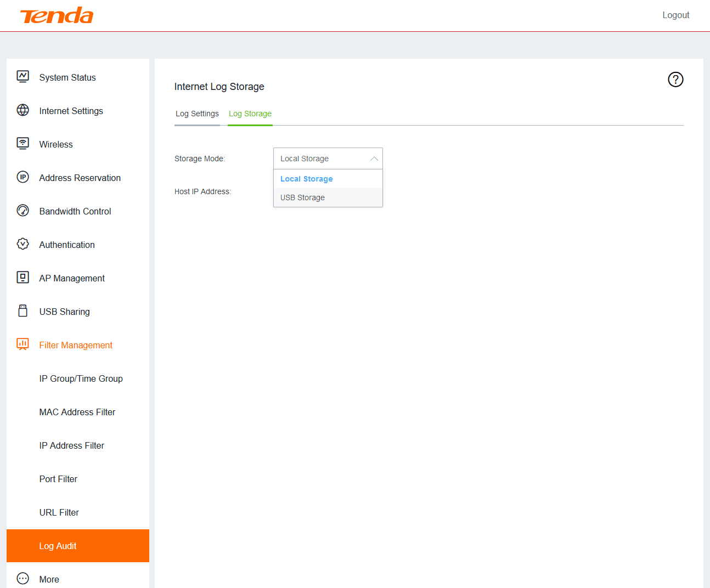The width and height of the screenshot is (710, 588).
Task: Click the Address Reservation IP icon
Action: click(22, 177)
